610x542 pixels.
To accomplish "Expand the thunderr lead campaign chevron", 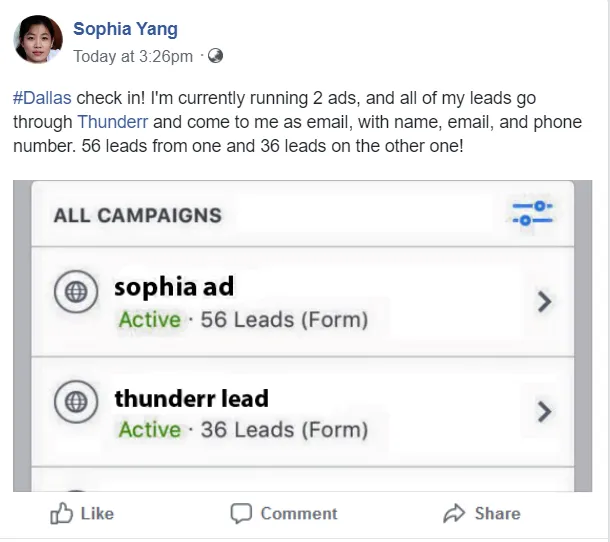I will [544, 410].
